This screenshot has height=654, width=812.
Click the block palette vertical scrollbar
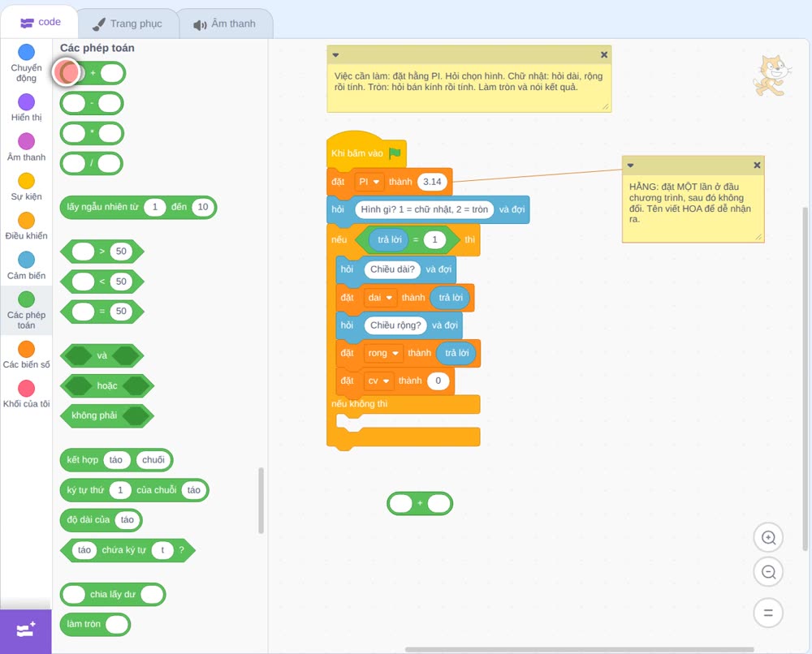click(261, 501)
